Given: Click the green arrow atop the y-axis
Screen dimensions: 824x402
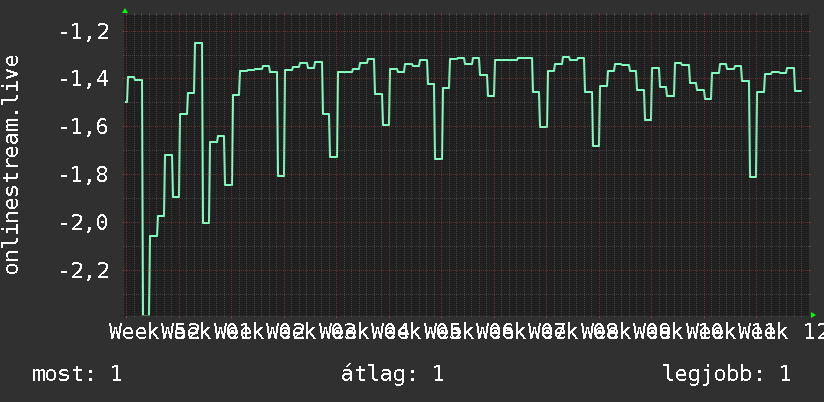Looking at the screenshot, I should pos(125,11).
